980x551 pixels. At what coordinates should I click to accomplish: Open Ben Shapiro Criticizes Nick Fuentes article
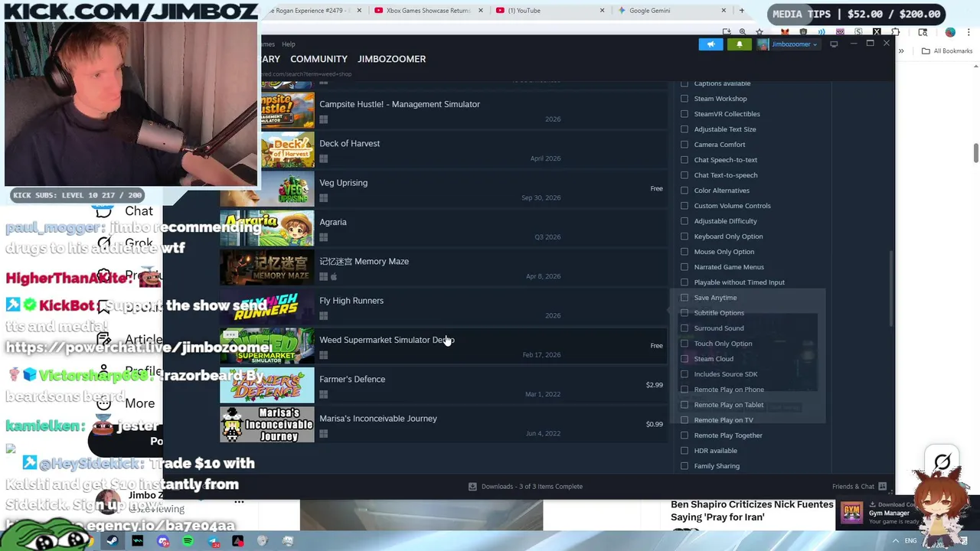(x=752, y=510)
